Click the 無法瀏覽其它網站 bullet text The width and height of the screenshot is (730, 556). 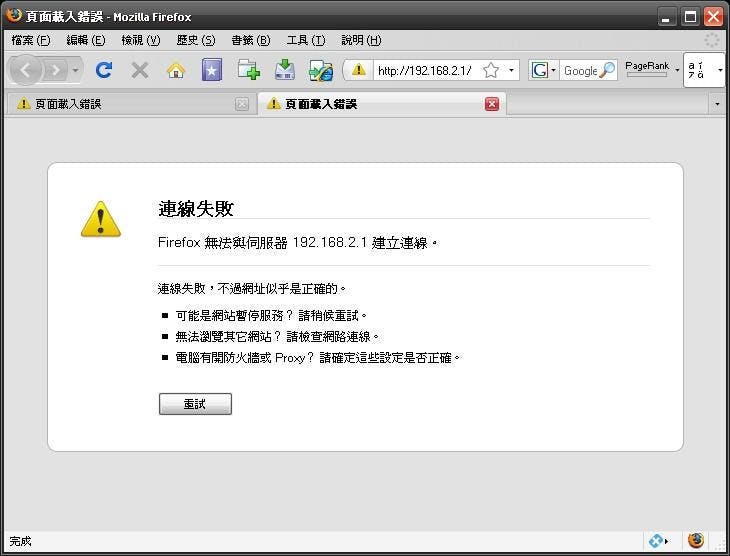(277, 336)
